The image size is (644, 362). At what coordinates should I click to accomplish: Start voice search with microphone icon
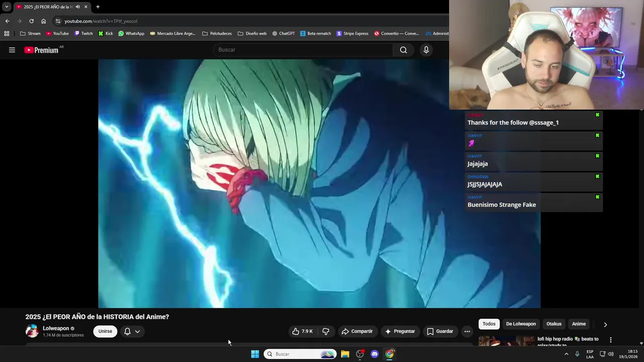click(x=426, y=50)
